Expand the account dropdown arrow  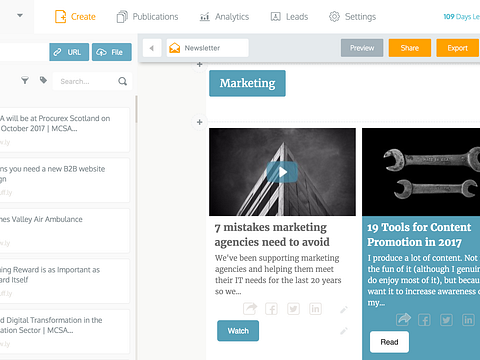(x=20, y=15)
